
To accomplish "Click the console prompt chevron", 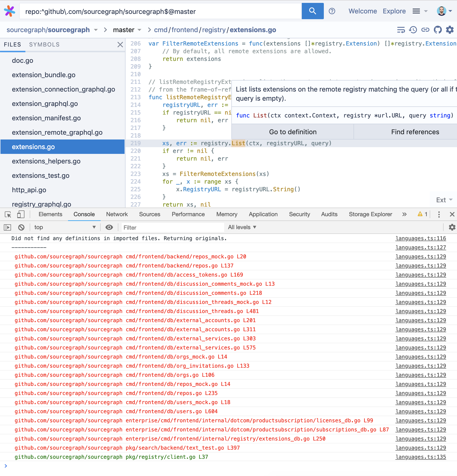I will pos(6,466).
